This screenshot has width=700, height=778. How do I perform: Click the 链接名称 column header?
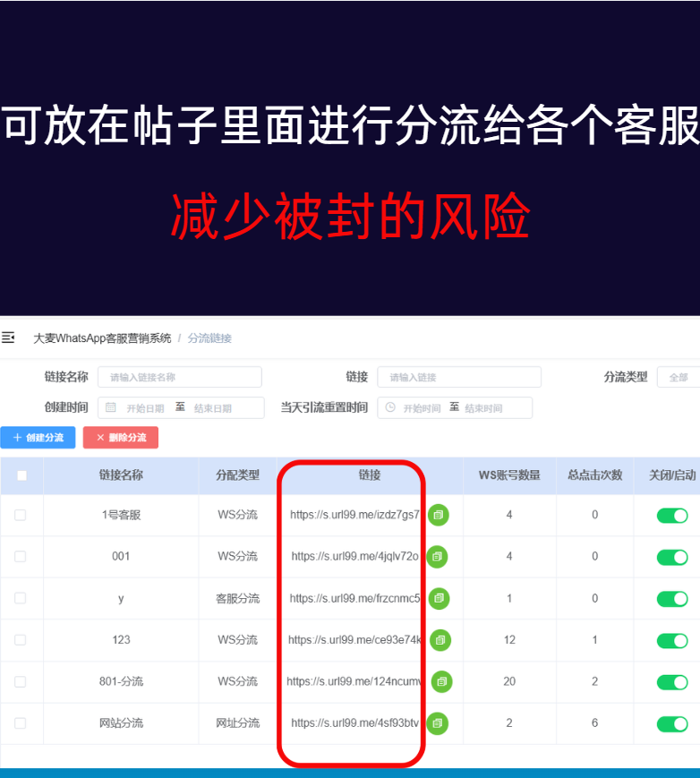pyautogui.click(x=121, y=474)
